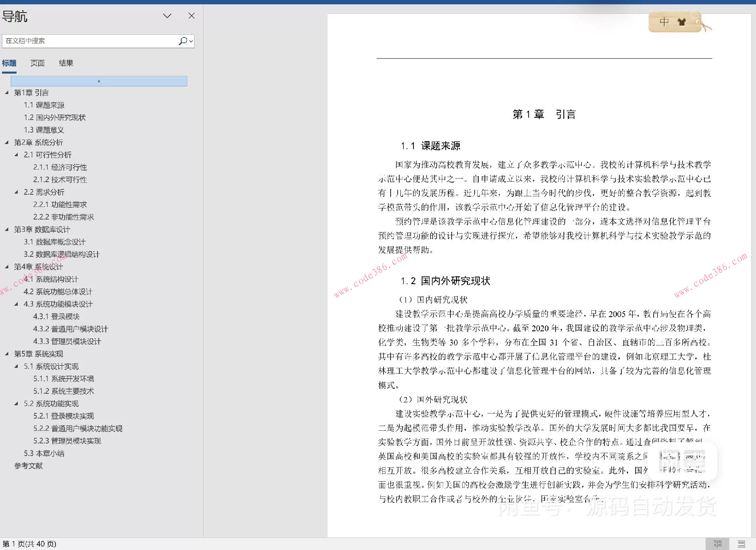
Task: Open the 页面 tab
Action: pos(37,63)
